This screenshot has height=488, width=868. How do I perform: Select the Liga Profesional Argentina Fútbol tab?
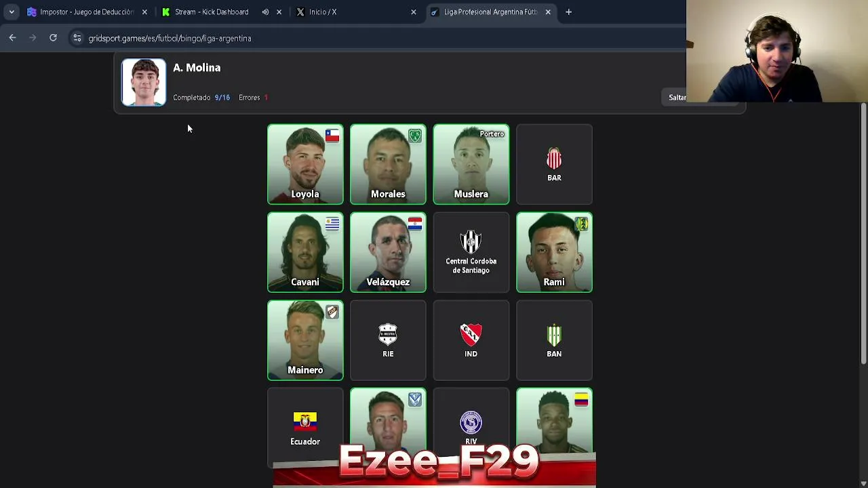point(490,12)
